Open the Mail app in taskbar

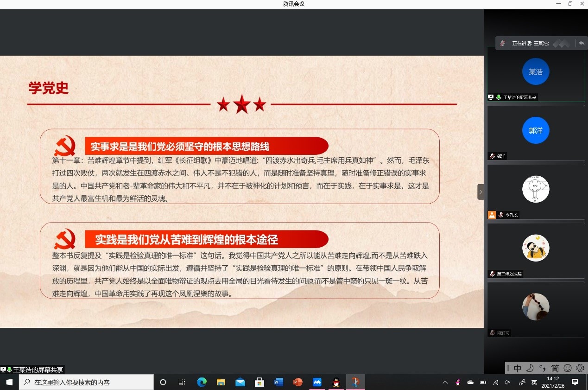point(240,383)
